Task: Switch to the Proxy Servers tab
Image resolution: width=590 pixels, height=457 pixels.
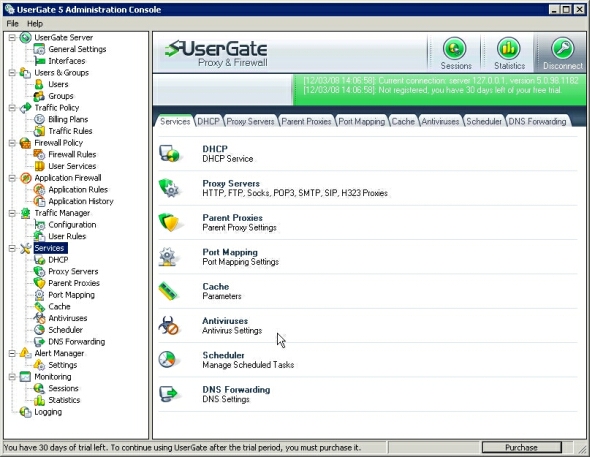Action: pyautogui.click(x=250, y=121)
